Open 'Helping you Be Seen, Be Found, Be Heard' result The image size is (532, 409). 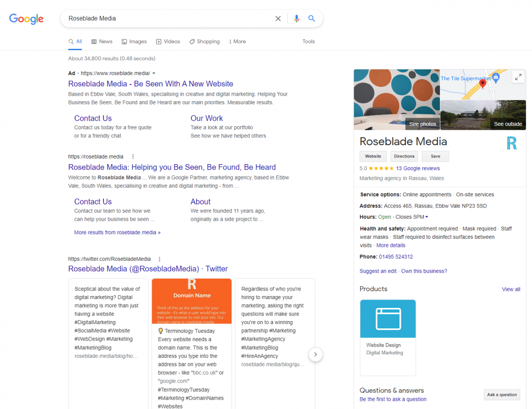pyautogui.click(x=172, y=167)
